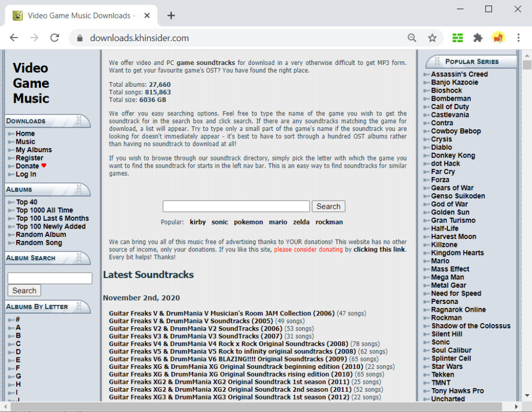The image size is (532, 412).
Task: Open the Register link
Action: [x=30, y=158]
